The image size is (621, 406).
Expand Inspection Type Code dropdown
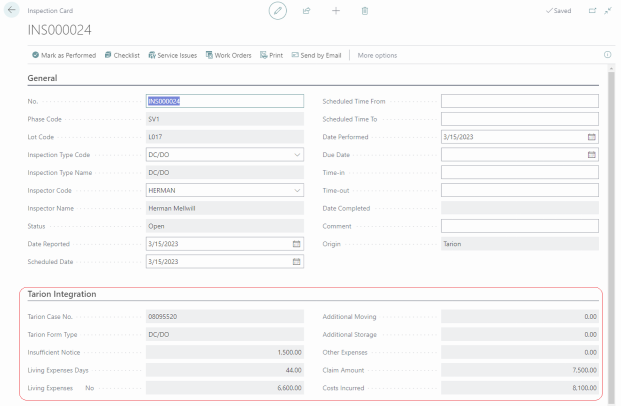(x=297, y=155)
